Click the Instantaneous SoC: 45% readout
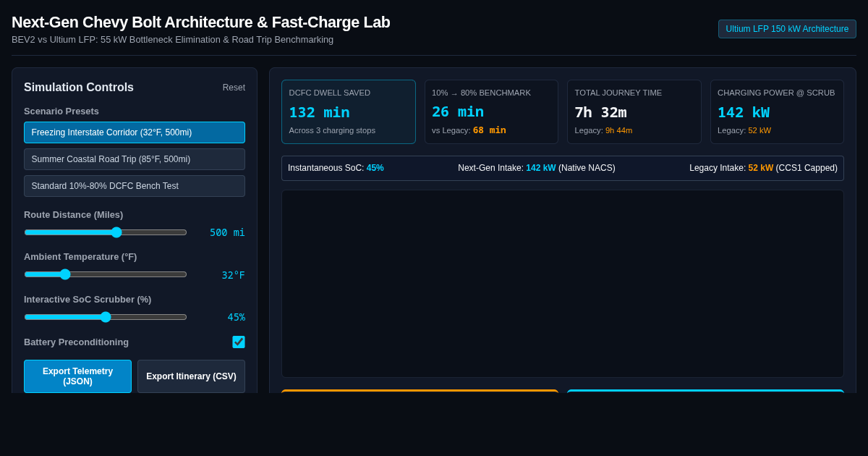The width and height of the screenshot is (868, 456). coord(336,168)
